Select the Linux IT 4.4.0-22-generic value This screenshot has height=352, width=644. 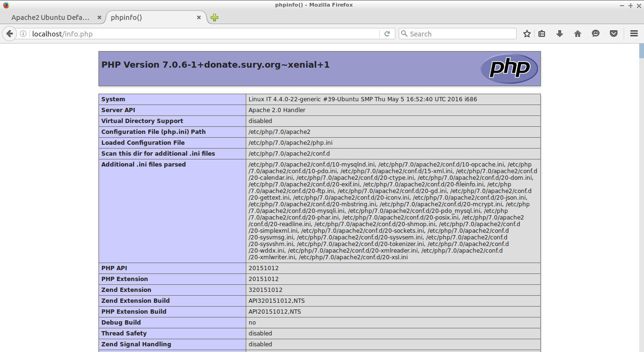point(363,99)
